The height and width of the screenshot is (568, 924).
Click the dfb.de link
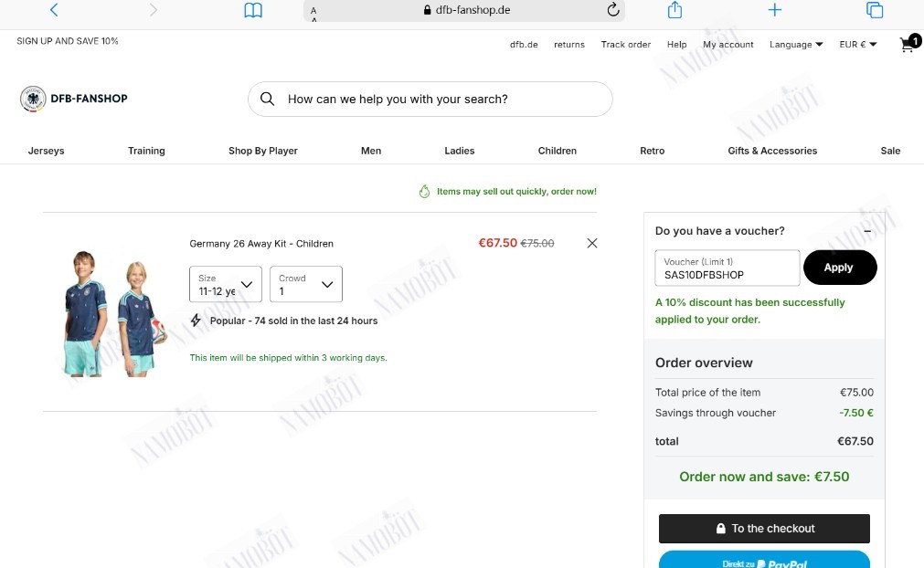point(524,44)
